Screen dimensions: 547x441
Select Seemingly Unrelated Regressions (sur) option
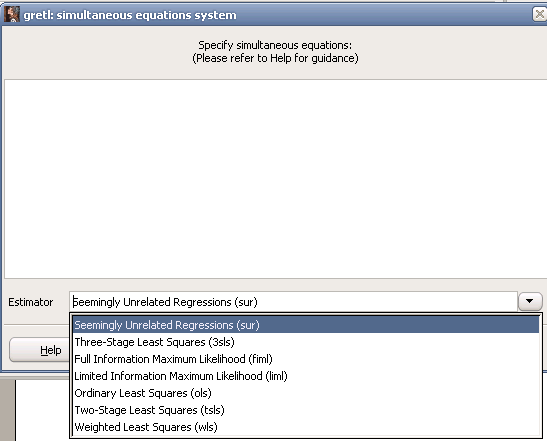306,325
